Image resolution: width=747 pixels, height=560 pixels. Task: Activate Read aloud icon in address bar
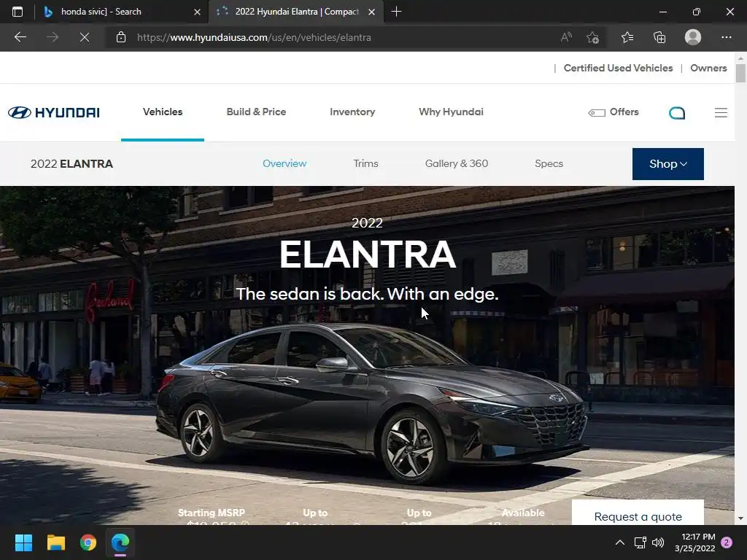click(566, 37)
